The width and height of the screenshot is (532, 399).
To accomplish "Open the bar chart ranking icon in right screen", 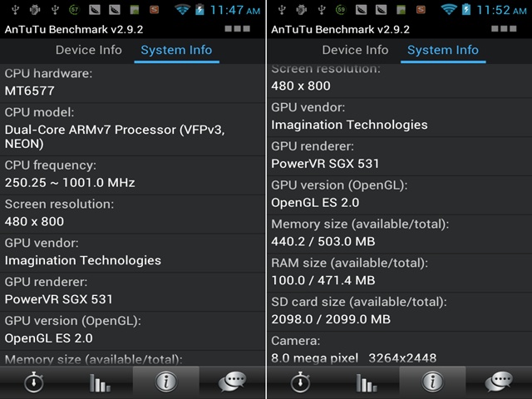I will [x=367, y=382].
